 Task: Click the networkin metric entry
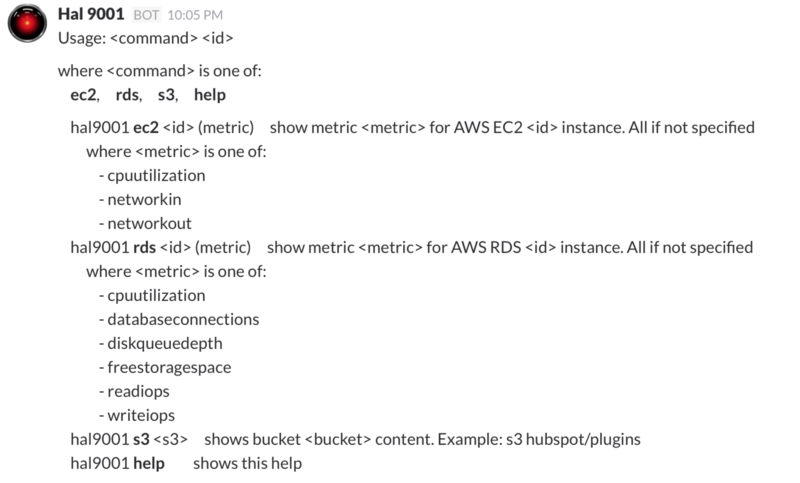(x=140, y=199)
